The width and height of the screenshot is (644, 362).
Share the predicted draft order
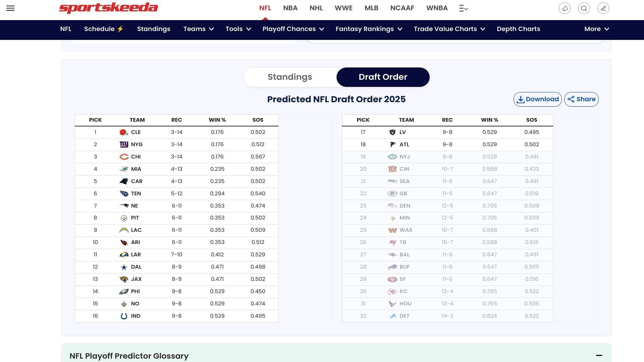coord(581,99)
